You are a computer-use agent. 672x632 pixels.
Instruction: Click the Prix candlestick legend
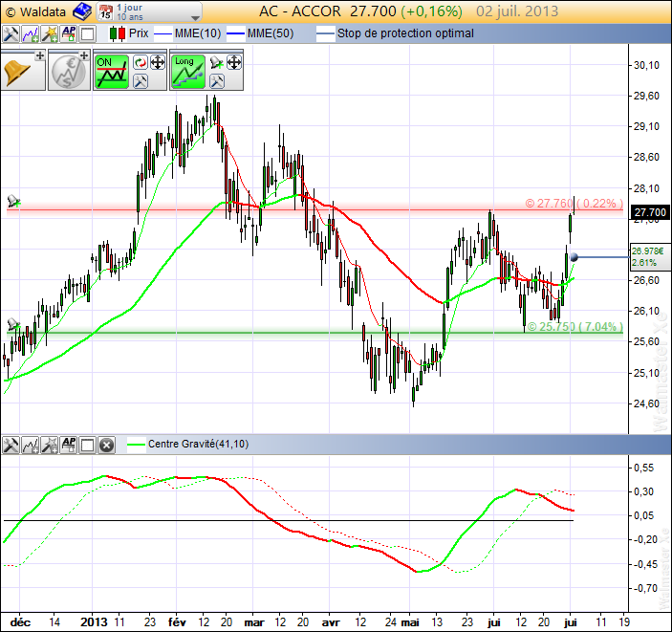[129, 33]
